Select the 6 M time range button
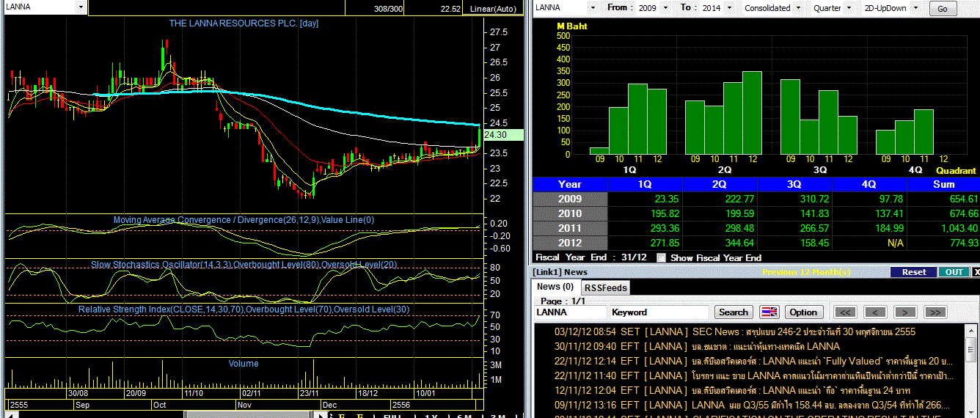The height and width of the screenshot is (418, 980). [x=464, y=415]
